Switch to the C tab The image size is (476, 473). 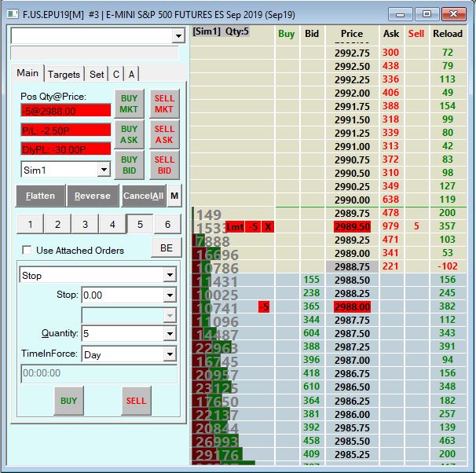[x=116, y=74]
